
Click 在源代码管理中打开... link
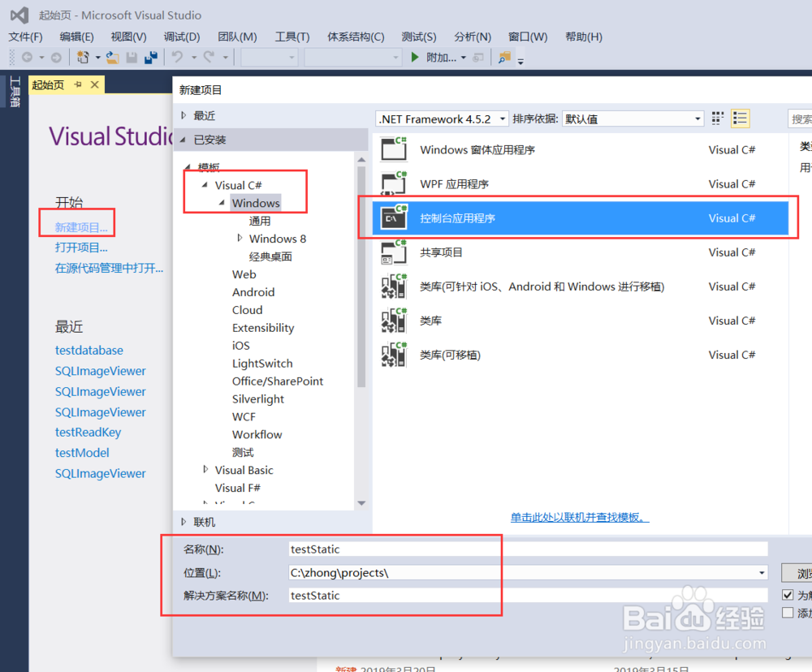tap(110, 268)
